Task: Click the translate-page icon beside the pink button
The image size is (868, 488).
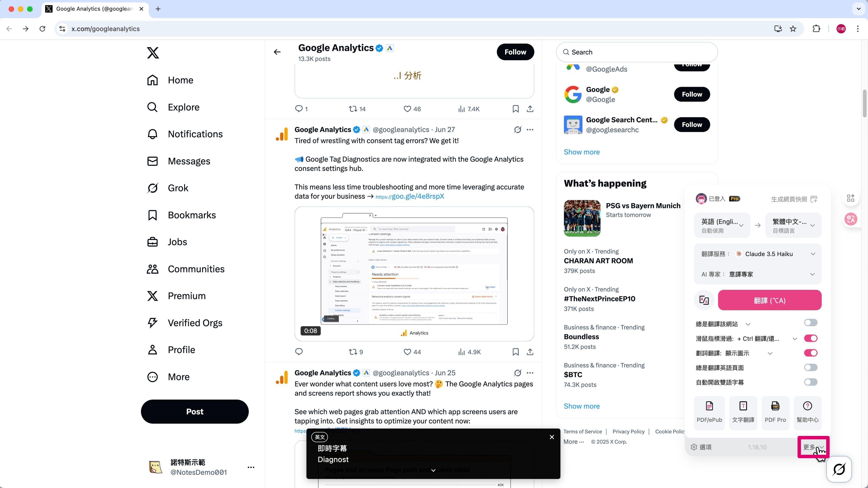Action: pyautogui.click(x=704, y=300)
